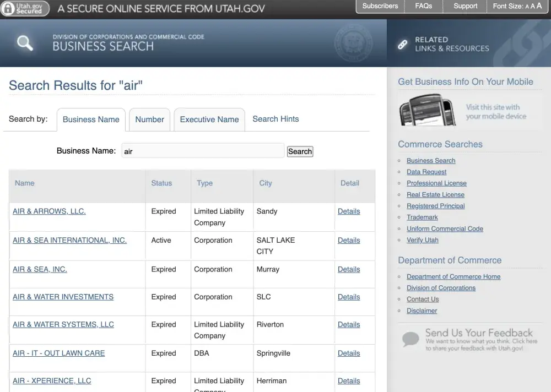
Task: Open AIR & SEA INTERNATIONAL, INC. record
Action: coord(69,241)
